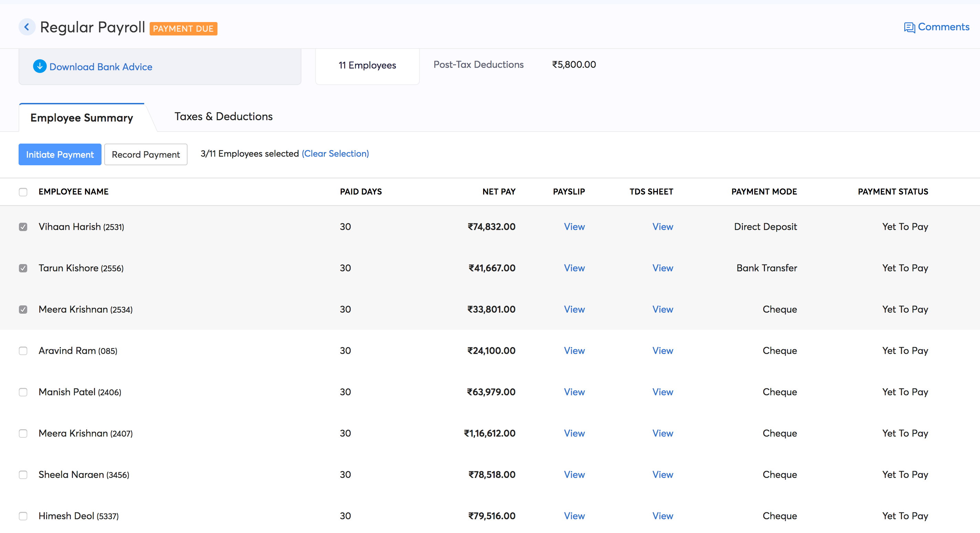980x533 pixels.
Task: Click the Comments speech bubble icon
Action: pyautogui.click(x=909, y=28)
